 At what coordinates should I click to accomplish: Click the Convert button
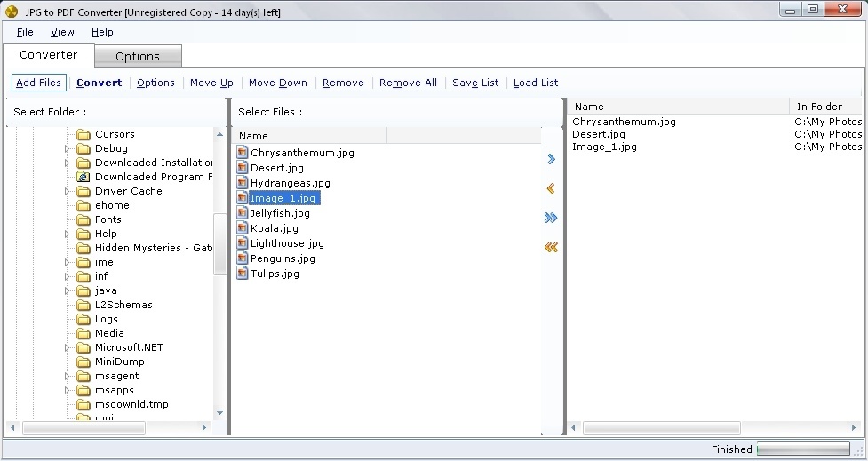tap(100, 83)
